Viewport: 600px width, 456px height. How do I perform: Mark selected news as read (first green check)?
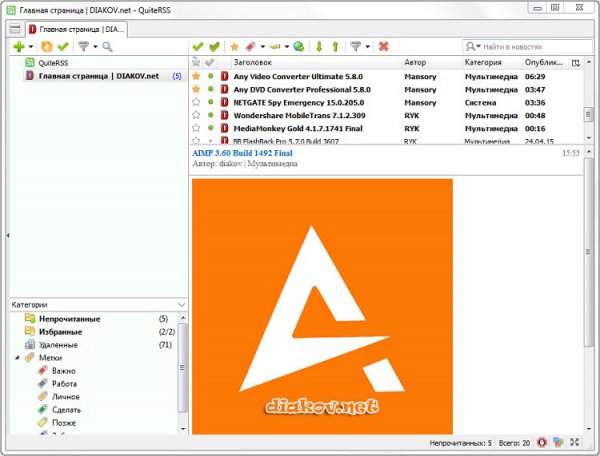pos(198,47)
